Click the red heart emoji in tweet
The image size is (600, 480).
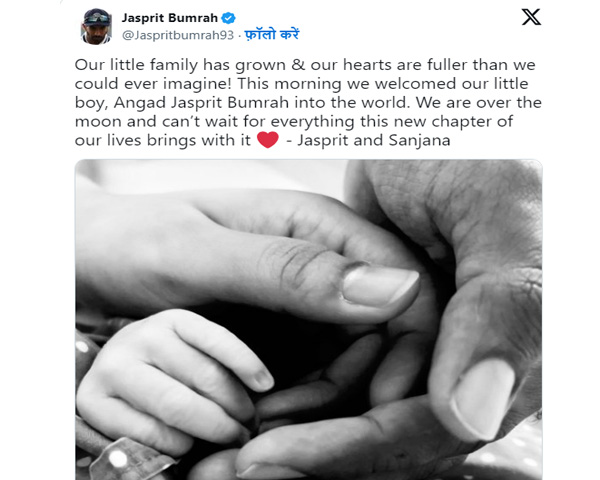pos(267,140)
